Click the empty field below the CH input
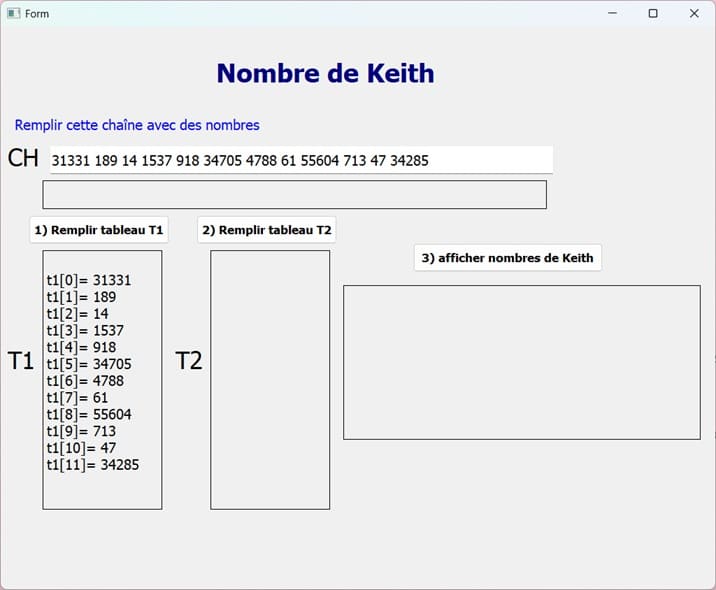This screenshot has width=716, height=590. click(x=294, y=195)
